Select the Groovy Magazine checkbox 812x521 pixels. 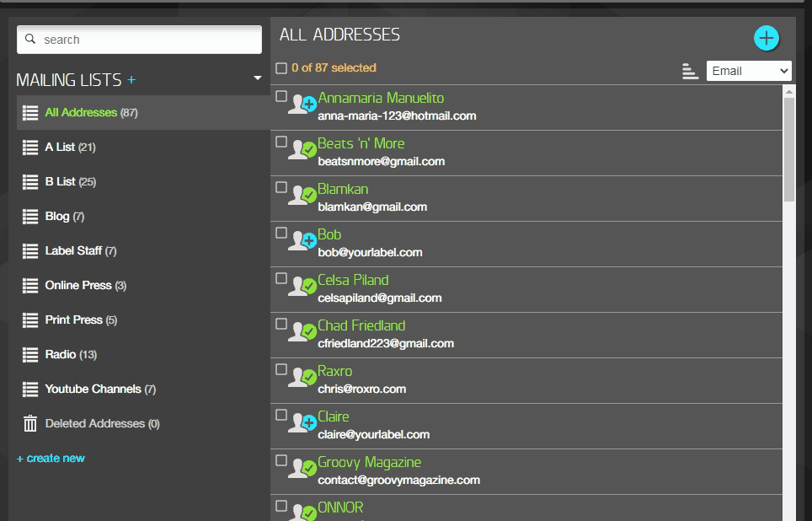[x=281, y=460]
